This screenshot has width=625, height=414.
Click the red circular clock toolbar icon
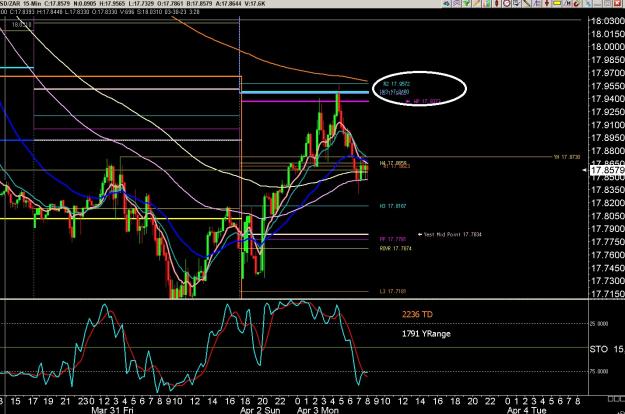[507, 3]
